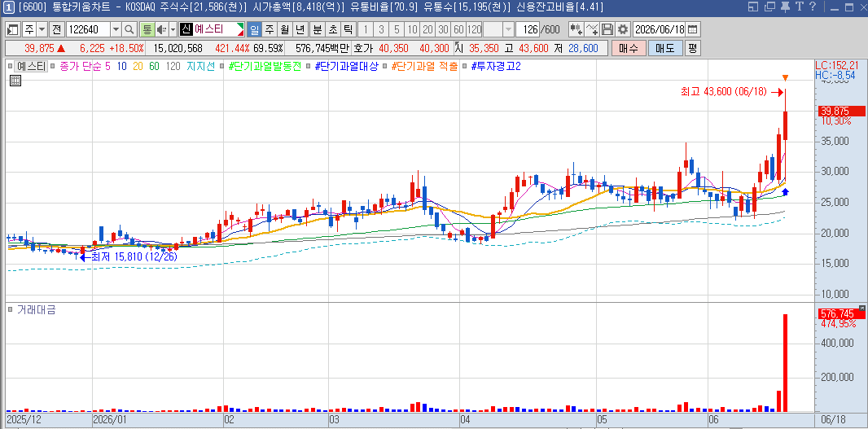Click the blue up arrow signal marker
868x429 pixels.
click(785, 191)
